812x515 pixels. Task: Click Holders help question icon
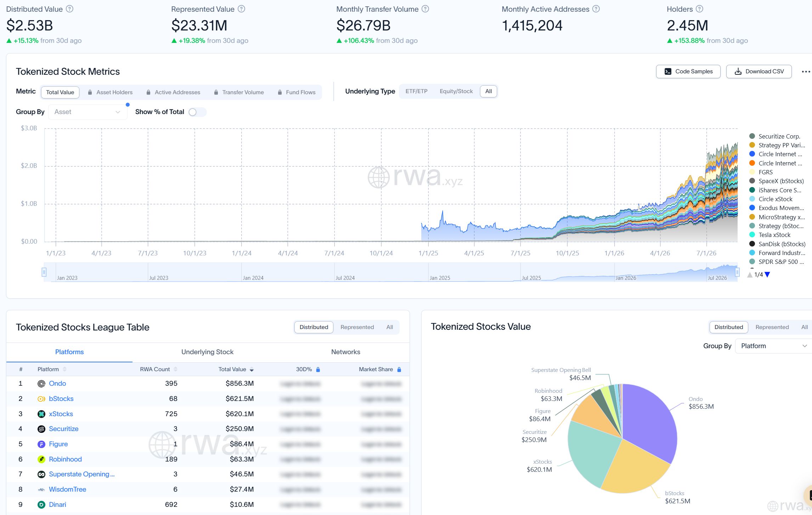tap(699, 9)
